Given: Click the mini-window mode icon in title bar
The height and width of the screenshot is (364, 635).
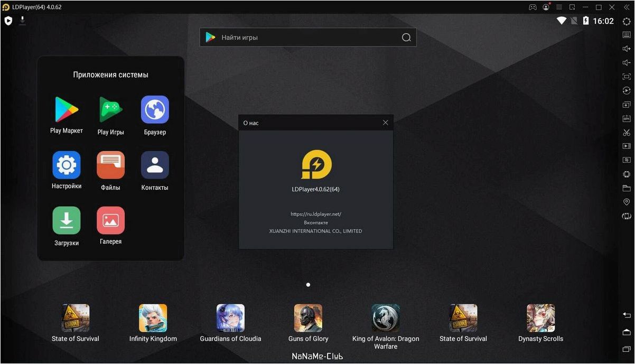Looking at the screenshot, I should point(572,7).
